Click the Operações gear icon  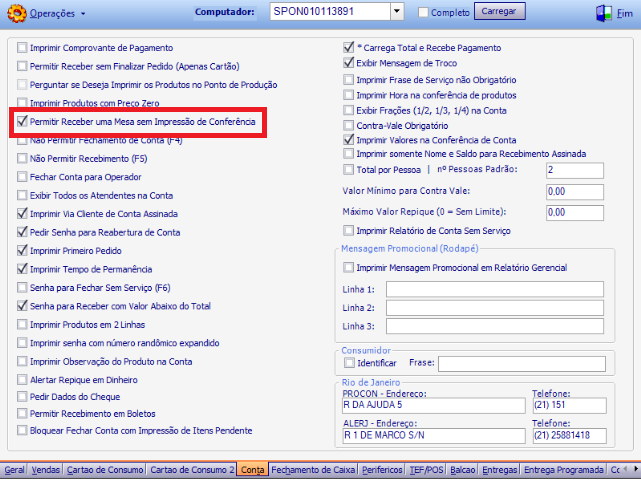(x=17, y=13)
